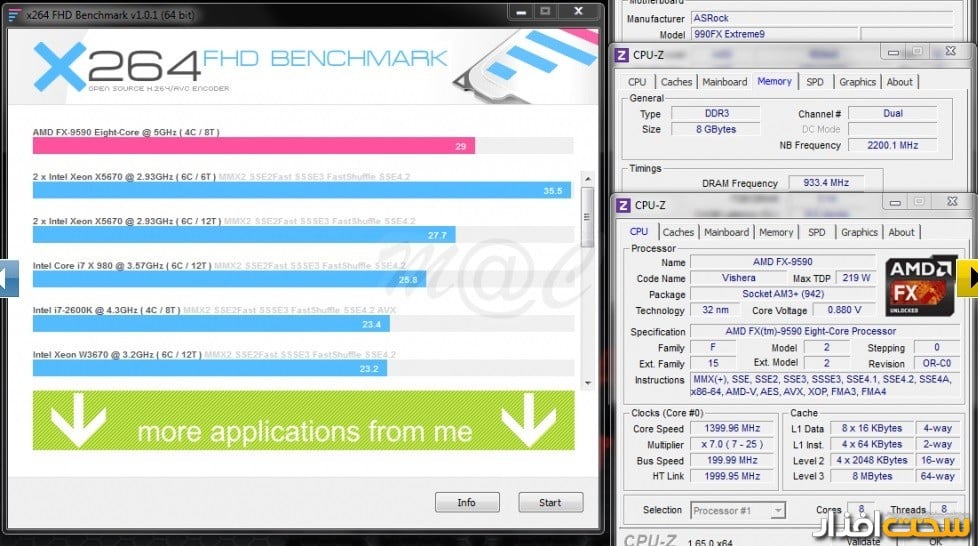Click the Specification field text
The image size is (978, 546).
[825, 331]
